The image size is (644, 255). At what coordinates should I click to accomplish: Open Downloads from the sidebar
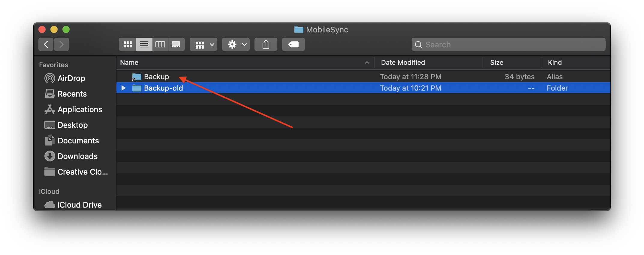click(77, 156)
